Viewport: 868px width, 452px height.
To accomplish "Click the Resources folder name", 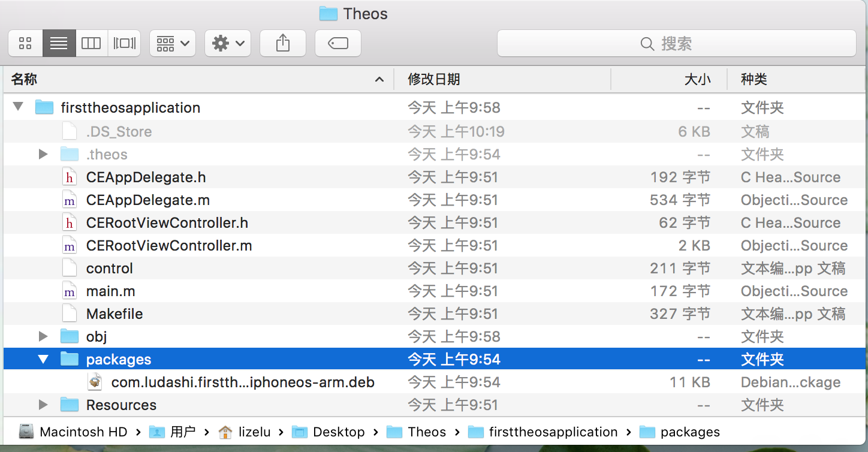I will tap(121, 405).
